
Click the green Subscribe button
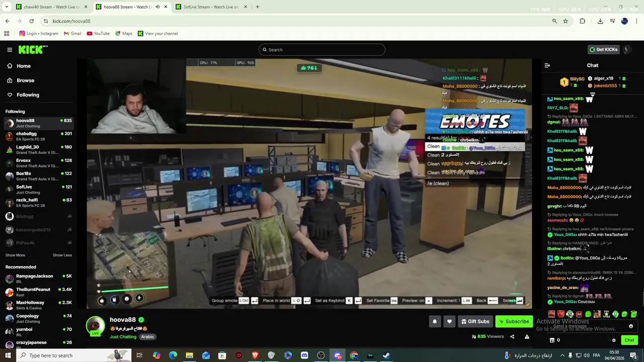(514, 321)
